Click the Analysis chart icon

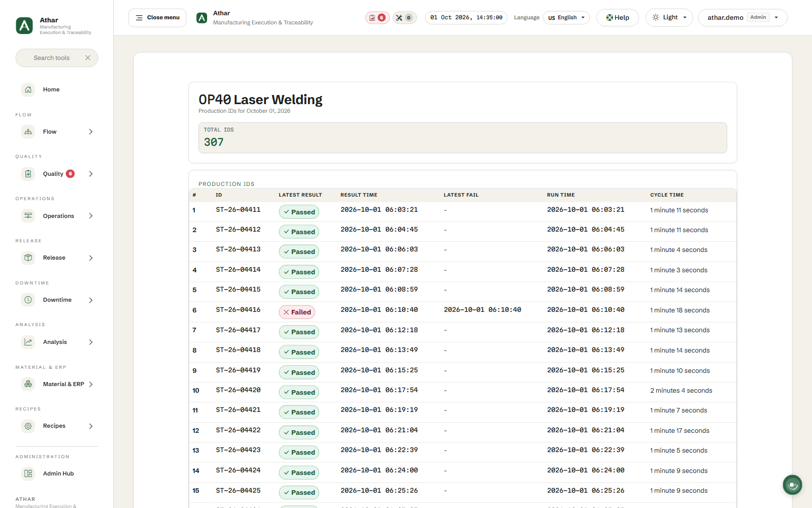28,342
